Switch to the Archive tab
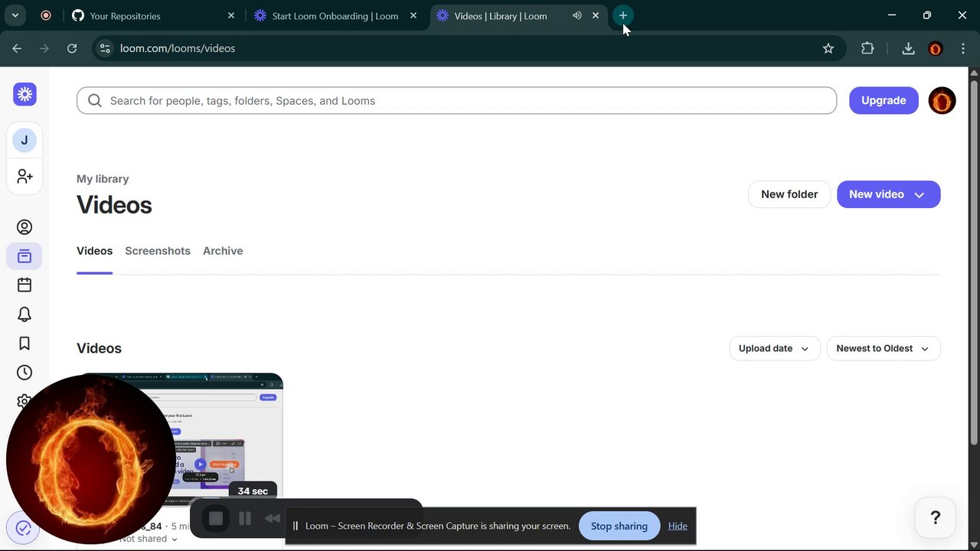Viewport: 980px width, 551px height. point(223,251)
